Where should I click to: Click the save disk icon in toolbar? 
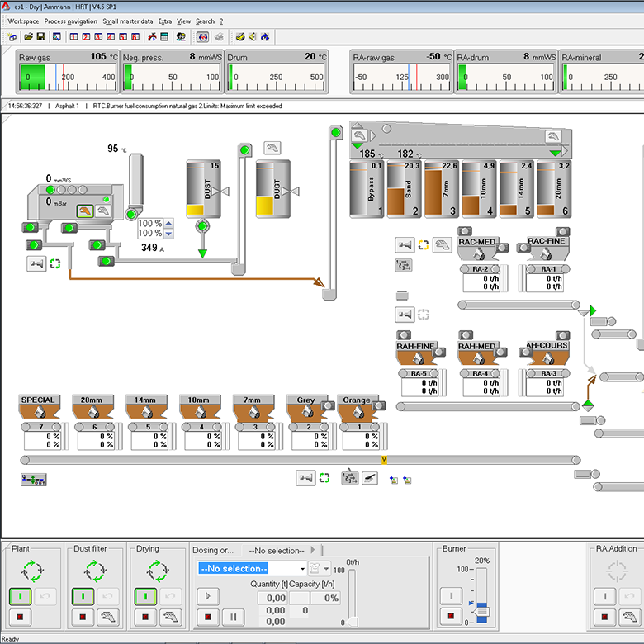point(40,36)
